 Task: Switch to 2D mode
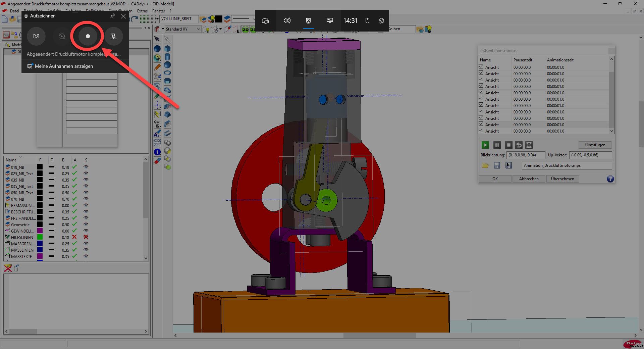tap(245, 30)
